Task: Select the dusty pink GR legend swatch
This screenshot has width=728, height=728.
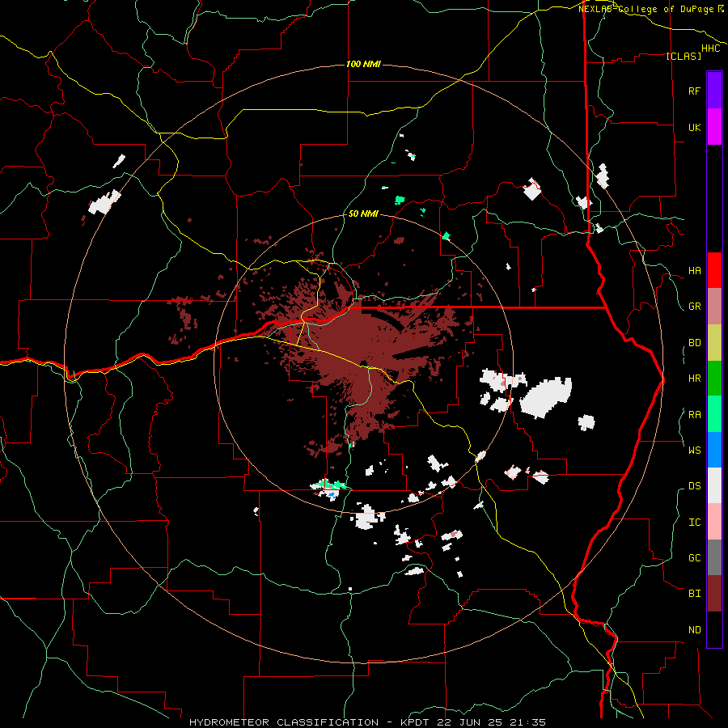Action: (714, 307)
